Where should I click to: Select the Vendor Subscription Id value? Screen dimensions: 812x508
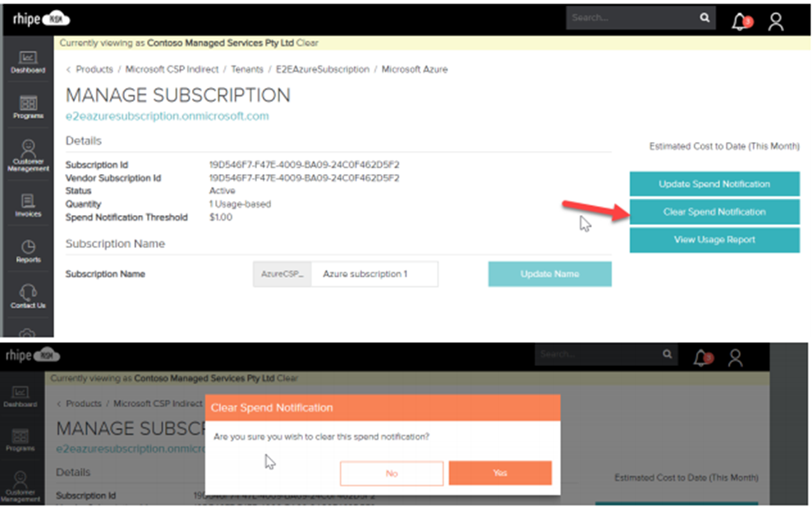(x=305, y=178)
